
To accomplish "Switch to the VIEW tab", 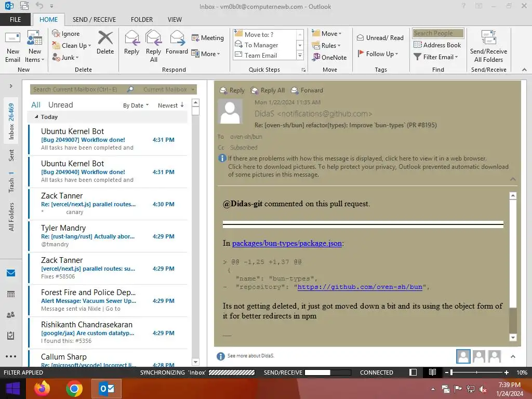I will (175, 19).
